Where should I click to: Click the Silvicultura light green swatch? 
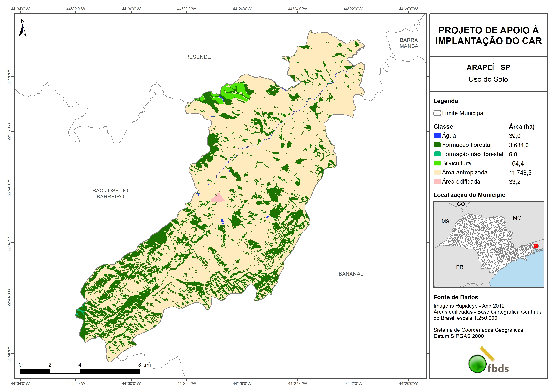click(x=437, y=163)
